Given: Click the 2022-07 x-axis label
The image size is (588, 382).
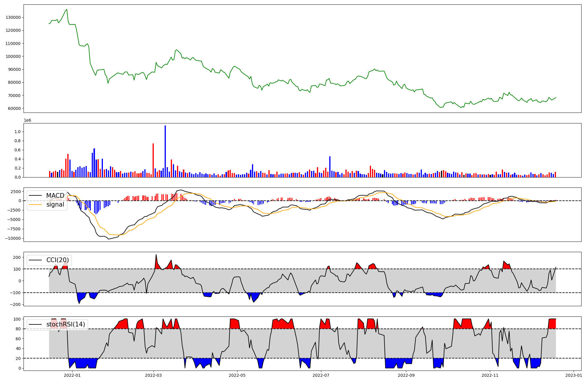Looking at the screenshot, I should 321,375.
